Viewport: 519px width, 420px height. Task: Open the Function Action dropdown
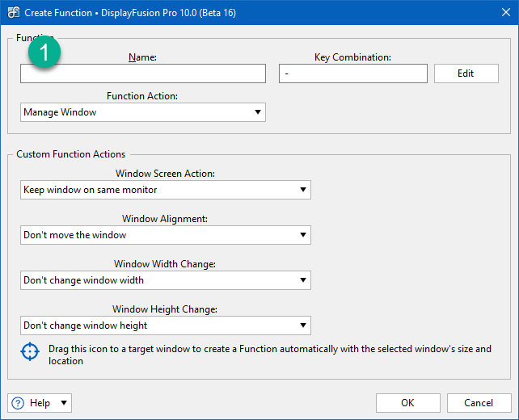(143, 112)
